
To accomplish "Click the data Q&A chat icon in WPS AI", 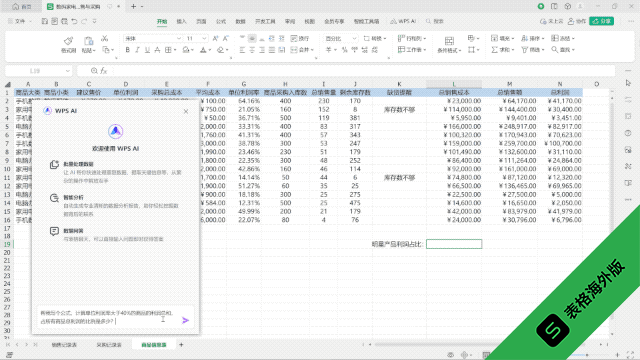I will click(54, 231).
